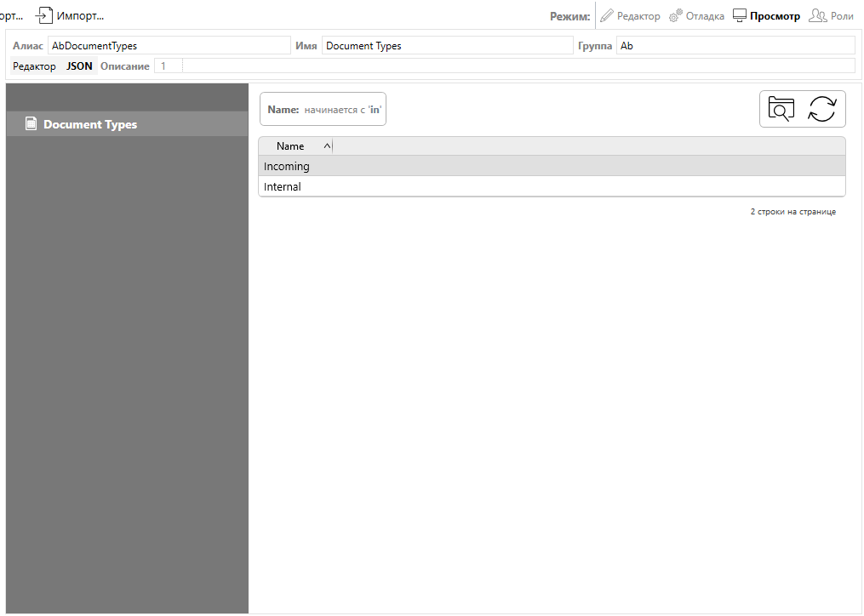The image size is (864, 616).
Task: Toggle sort arrow on Name column
Action: tap(328, 146)
